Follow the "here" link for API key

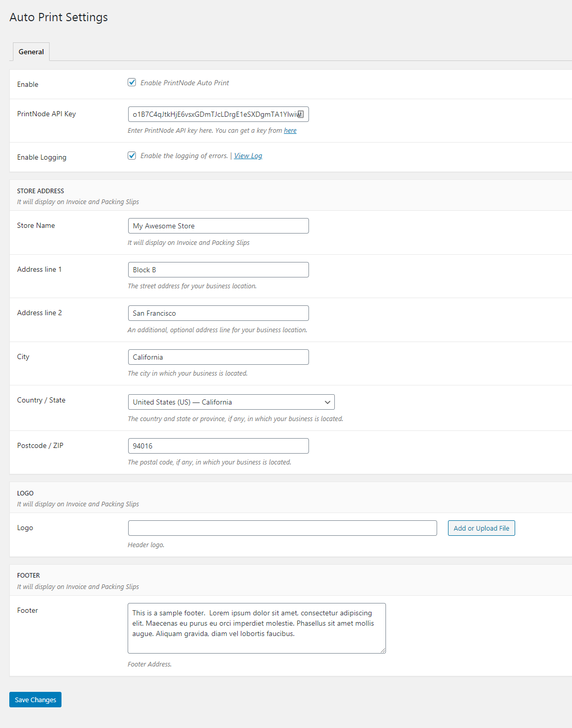290,131
